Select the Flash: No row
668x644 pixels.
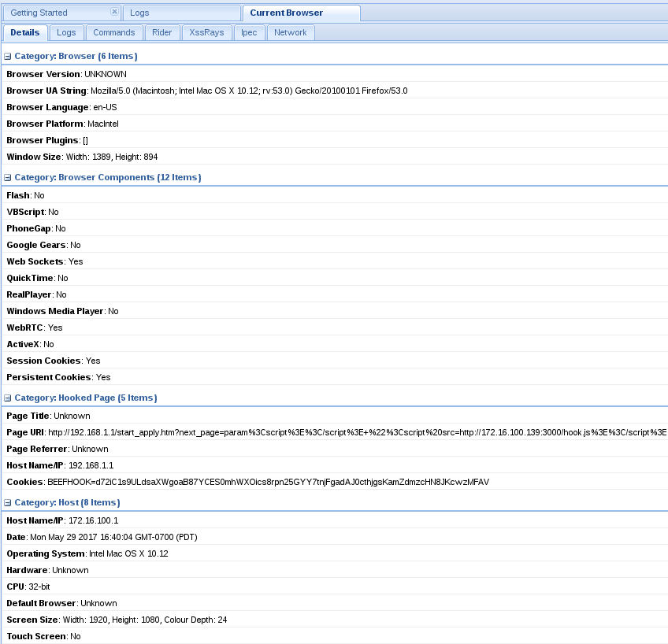(x=335, y=195)
